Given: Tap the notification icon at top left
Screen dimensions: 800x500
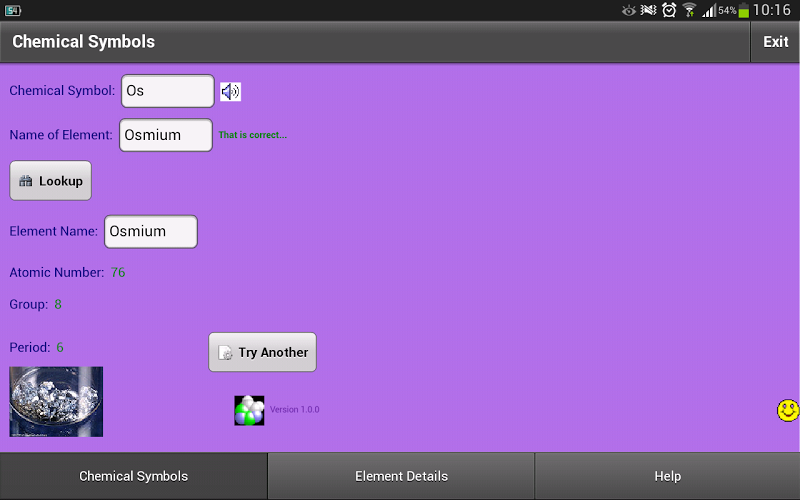Looking at the screenshot, I should coord(13,10).
